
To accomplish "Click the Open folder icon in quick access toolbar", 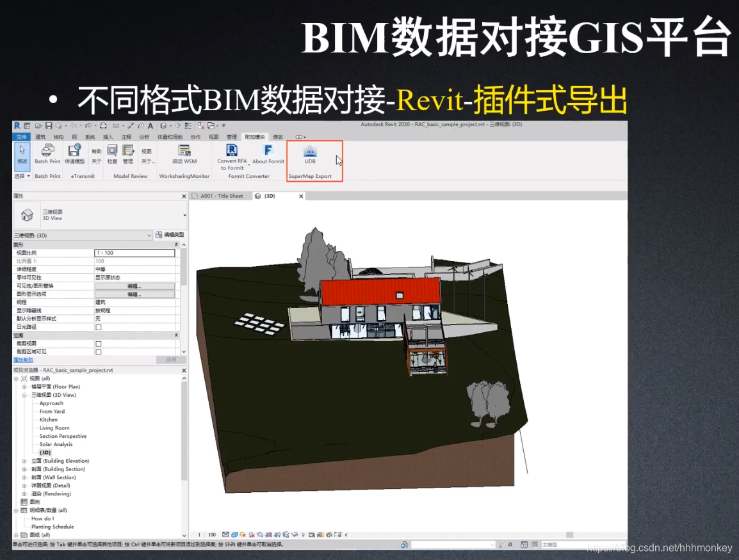I will pos(38,125).
